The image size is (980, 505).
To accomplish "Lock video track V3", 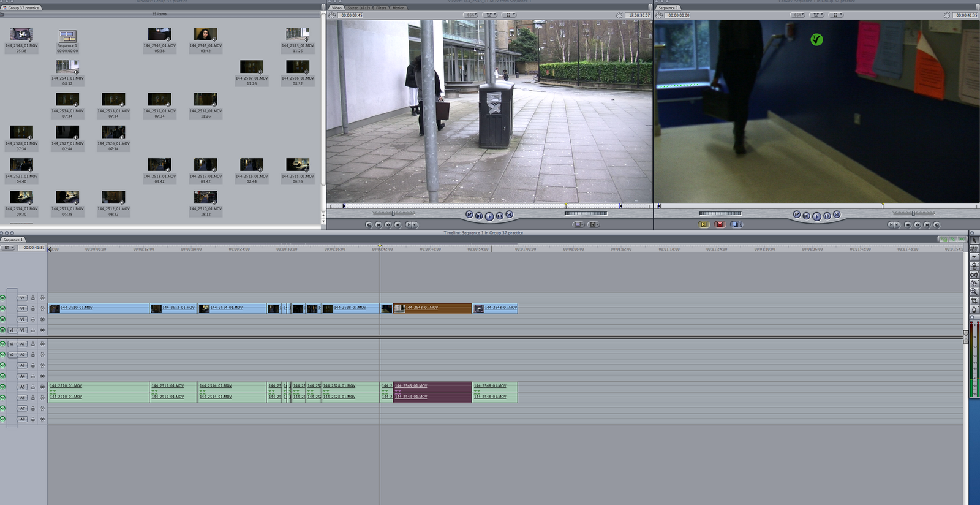I will pos(32,308).
